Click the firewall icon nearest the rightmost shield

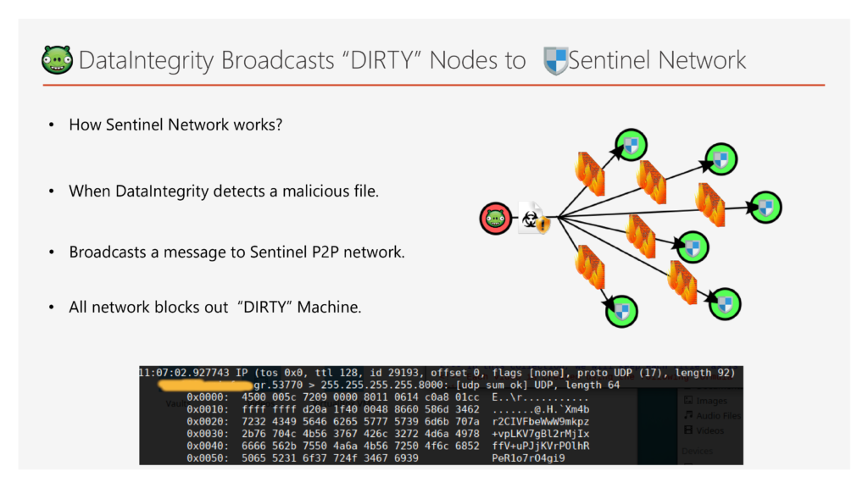pos(711,204)
